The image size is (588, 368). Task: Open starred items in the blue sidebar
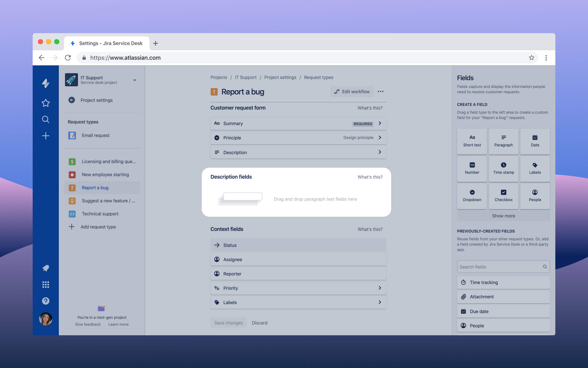(x=46, y=103)
